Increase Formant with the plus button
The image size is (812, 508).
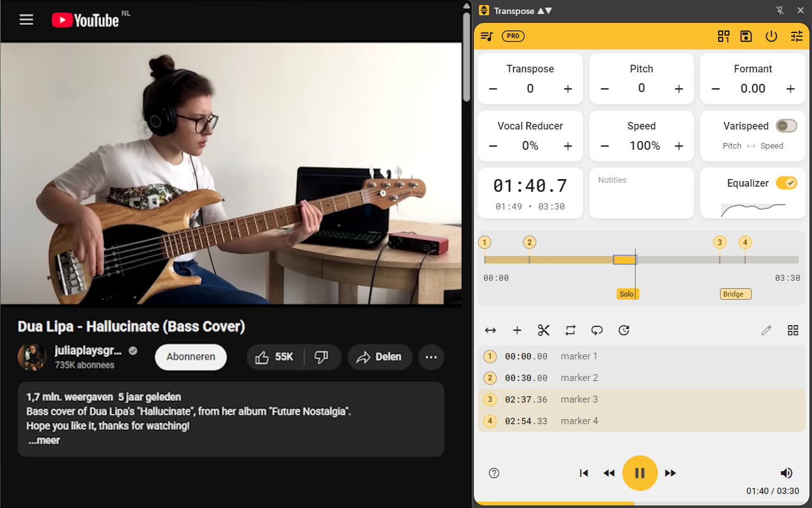pyautogui.click(x=790, y=89)
